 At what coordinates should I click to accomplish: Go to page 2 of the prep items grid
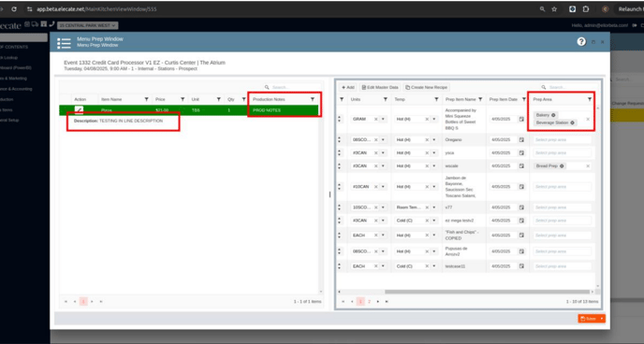point(369,302)
